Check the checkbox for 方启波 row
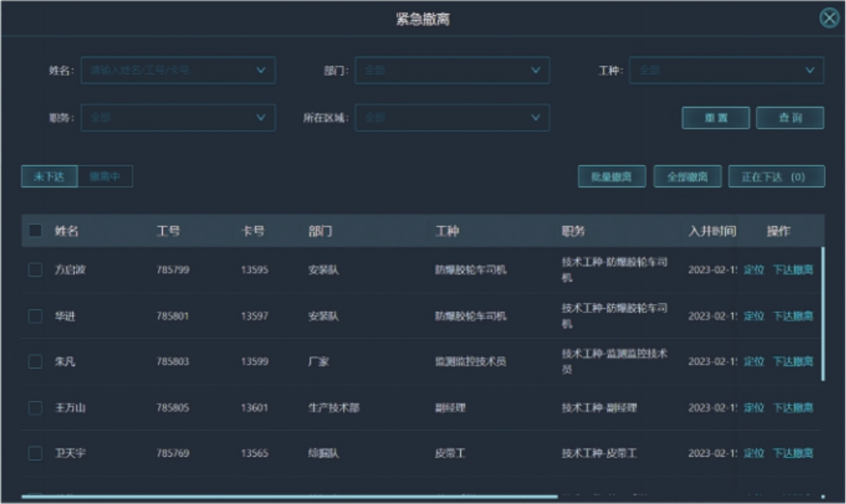The image size is (846, 504). pyautogui.click(x=35, y=270)
